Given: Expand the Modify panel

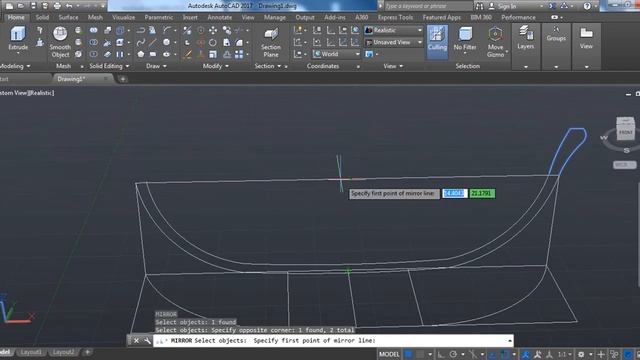Looking at the screenshot, I should click(216, 66).
